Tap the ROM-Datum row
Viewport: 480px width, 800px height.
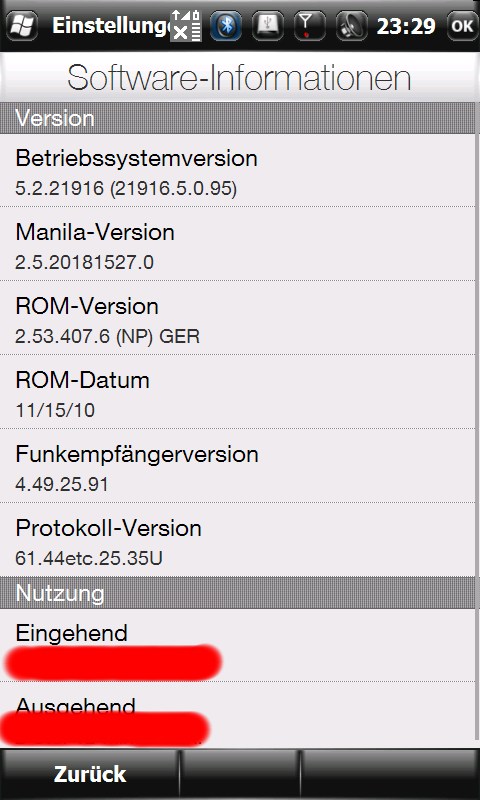(x=237, y=392)
